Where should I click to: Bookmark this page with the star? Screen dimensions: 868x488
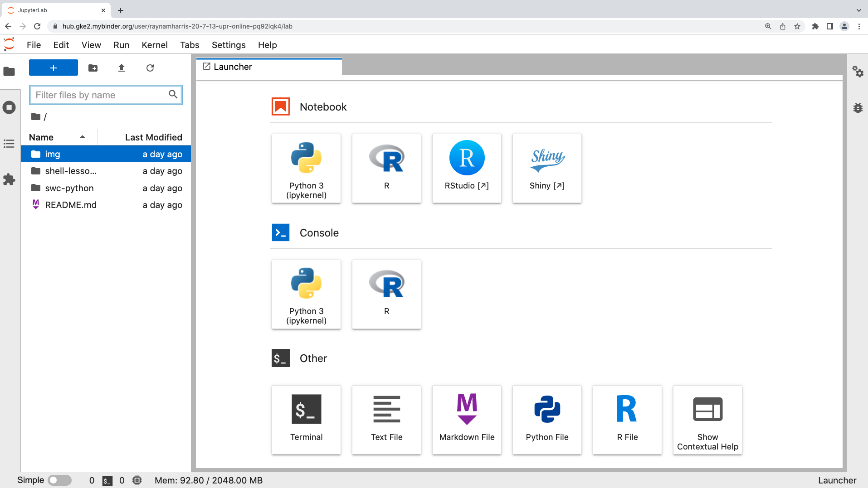click(797, 26)
